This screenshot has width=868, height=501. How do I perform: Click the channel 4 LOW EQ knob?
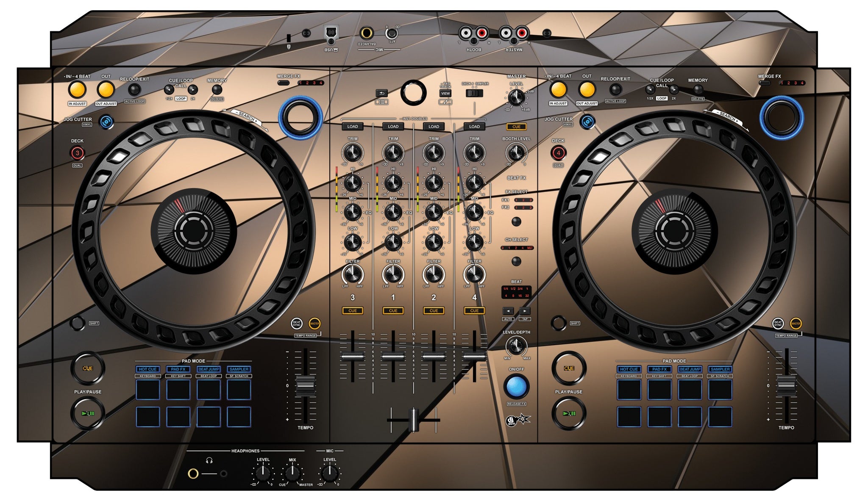click(x=474, y=242)
